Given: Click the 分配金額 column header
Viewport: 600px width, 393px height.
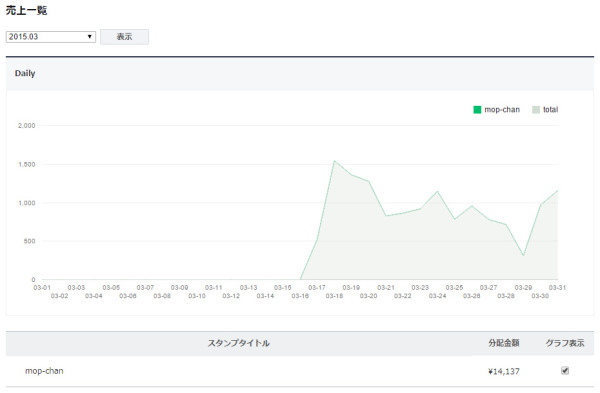Looking at the screenshot, I should [504, 343].
